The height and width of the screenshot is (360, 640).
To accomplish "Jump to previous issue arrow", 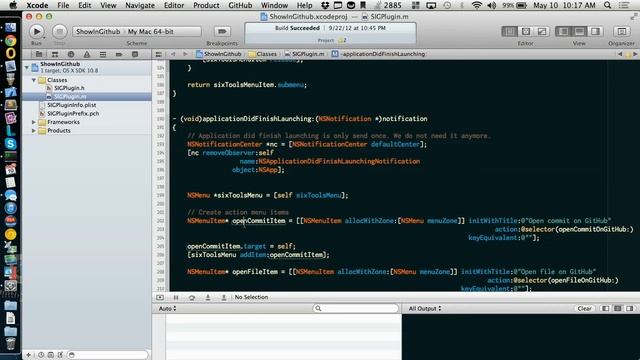I will pyautogui.click(x=620, y=54).
